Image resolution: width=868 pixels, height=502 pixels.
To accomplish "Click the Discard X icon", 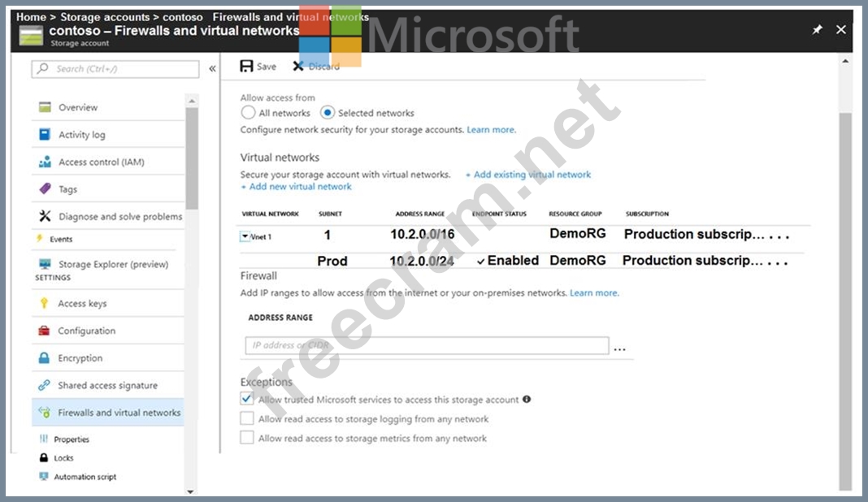I will 297,67.
